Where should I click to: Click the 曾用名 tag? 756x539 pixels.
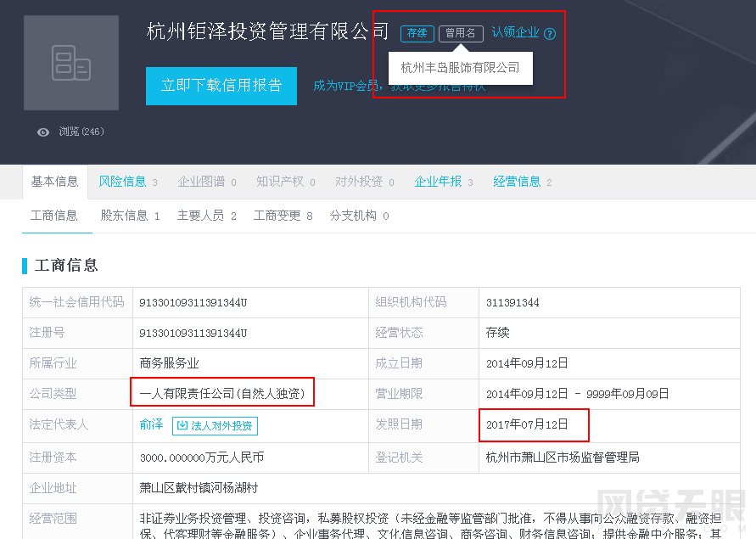pos(461,33)
